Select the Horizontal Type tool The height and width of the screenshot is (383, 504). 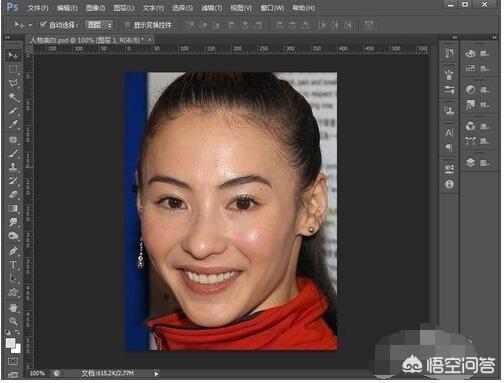pos(13,265)
